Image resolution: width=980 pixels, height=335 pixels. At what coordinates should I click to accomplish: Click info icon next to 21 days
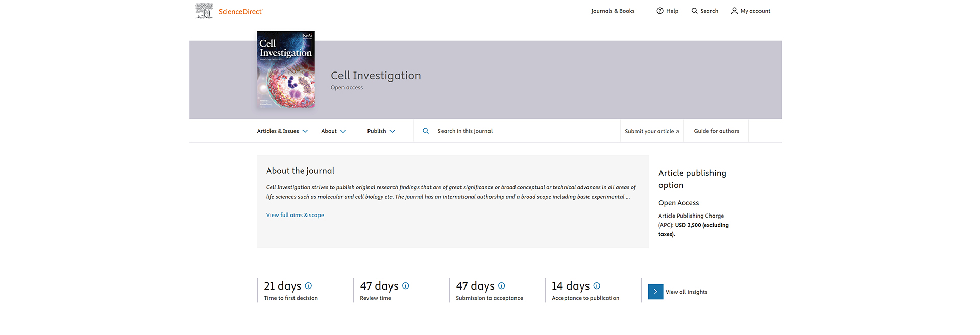(x=308, y=286)
